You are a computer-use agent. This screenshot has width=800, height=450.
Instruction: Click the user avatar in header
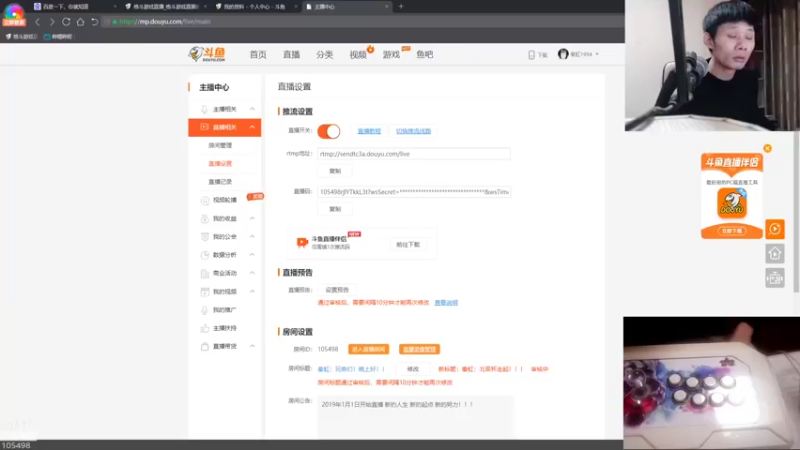[563, 54]
